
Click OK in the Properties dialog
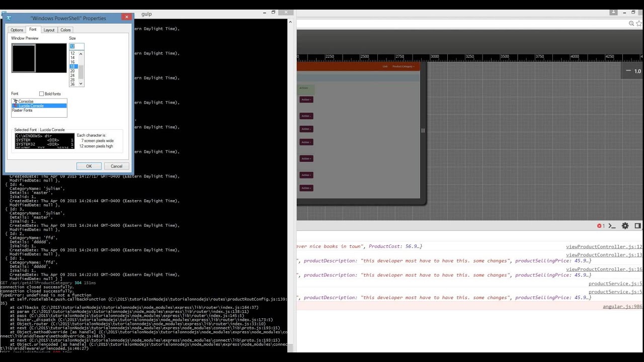tap(89, 166)
